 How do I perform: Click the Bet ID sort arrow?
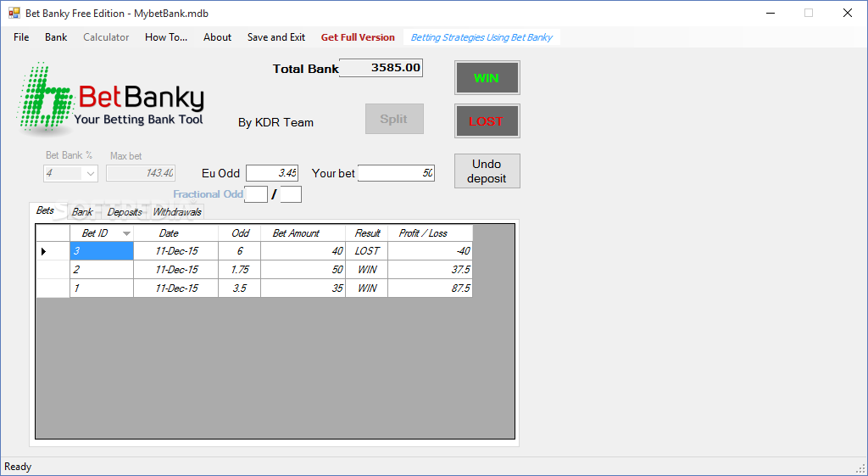(x=126, y=234)
